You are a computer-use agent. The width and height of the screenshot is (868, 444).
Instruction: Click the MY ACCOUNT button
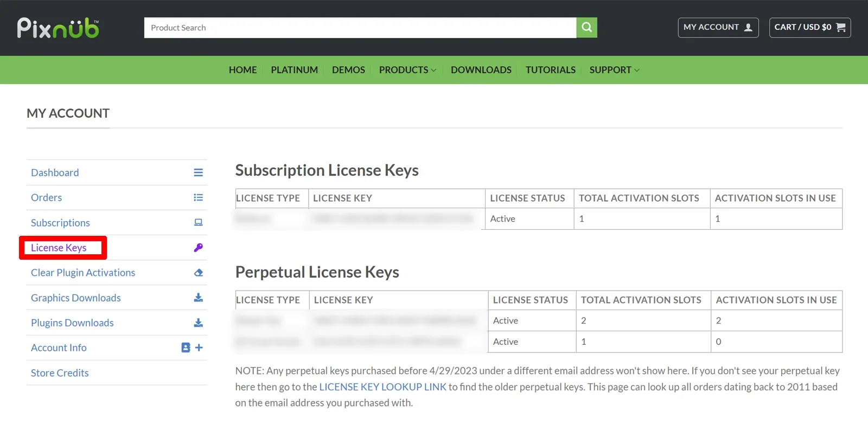click(718, 28)
